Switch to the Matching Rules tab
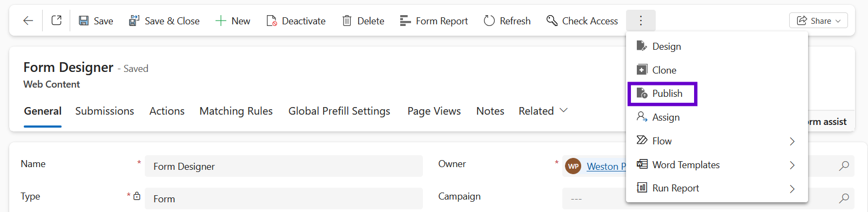 coord(236,111)
